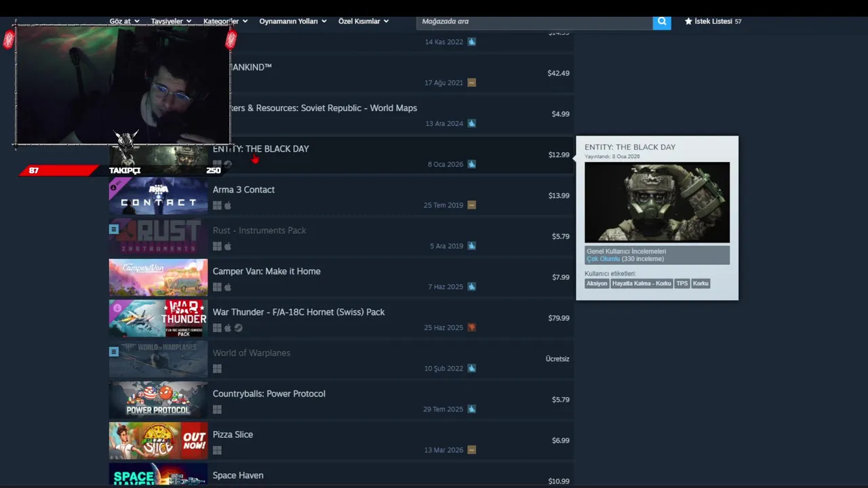Click the 13 Mar 2026 release date
868x488 pixels.
[443, 450]
